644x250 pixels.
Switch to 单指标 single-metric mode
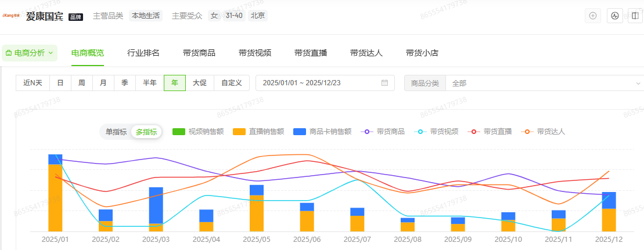coord(116,132)
